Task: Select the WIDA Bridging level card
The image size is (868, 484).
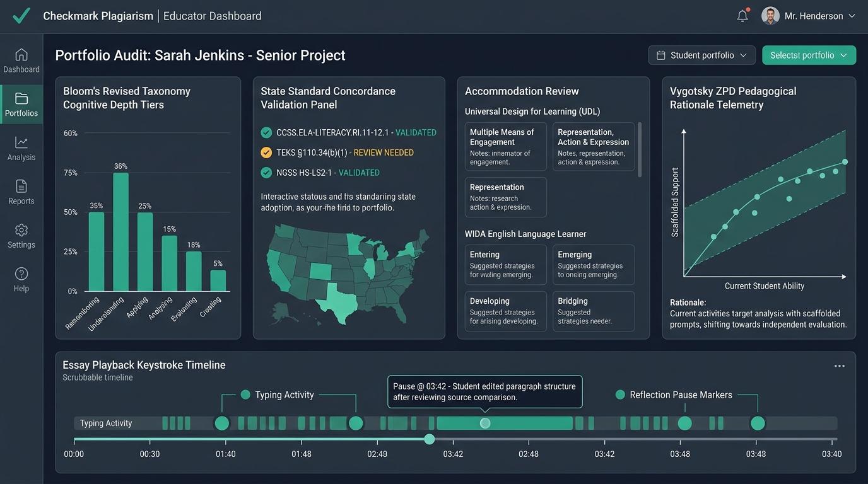Action: click(594, 311)
